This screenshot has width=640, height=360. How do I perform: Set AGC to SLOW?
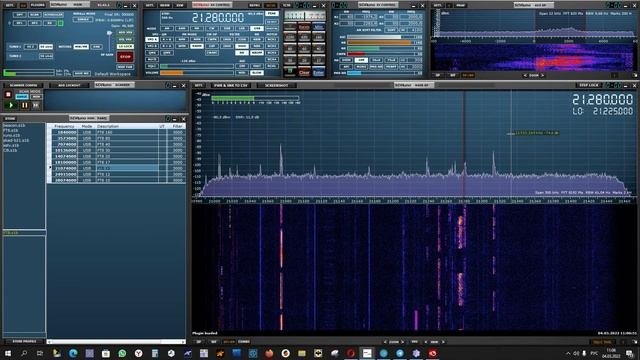point(257,73)
